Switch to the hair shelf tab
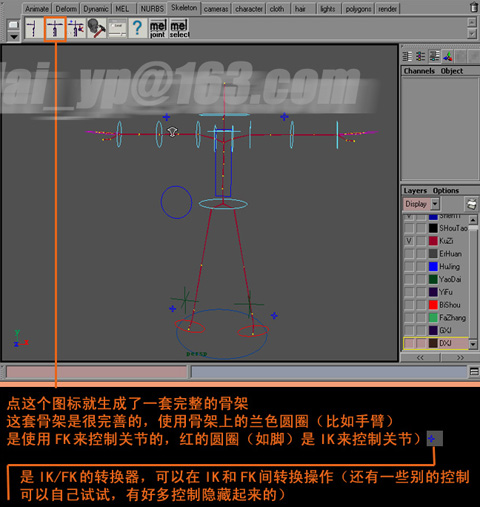The image size is (480, 507). click(300, 9)
